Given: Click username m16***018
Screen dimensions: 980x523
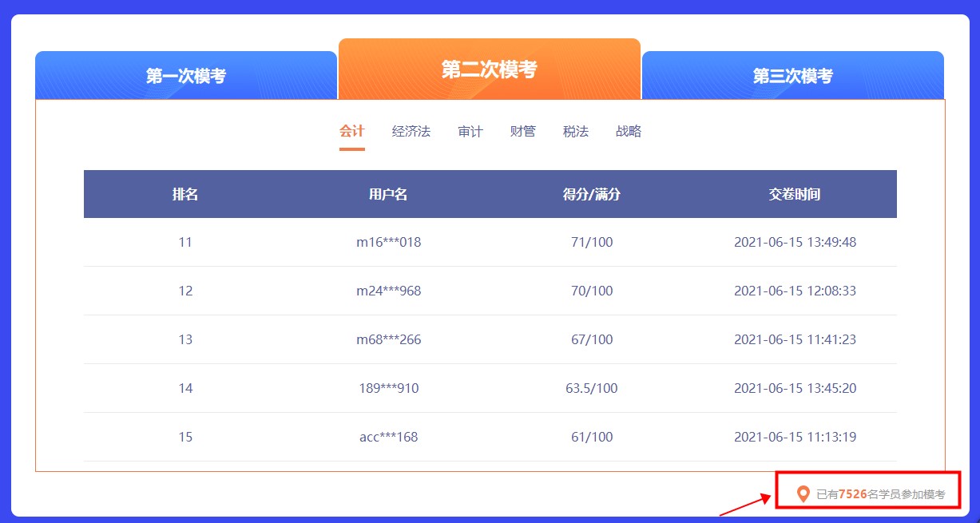Looking at the screenshot, I should [x=388, y=242].
